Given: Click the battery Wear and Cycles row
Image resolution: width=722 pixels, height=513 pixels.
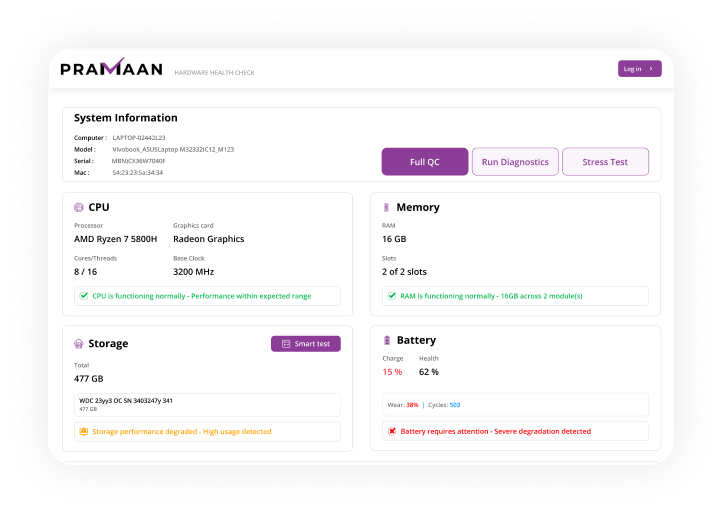Looking at the screenshot, I should coord(516,405).
